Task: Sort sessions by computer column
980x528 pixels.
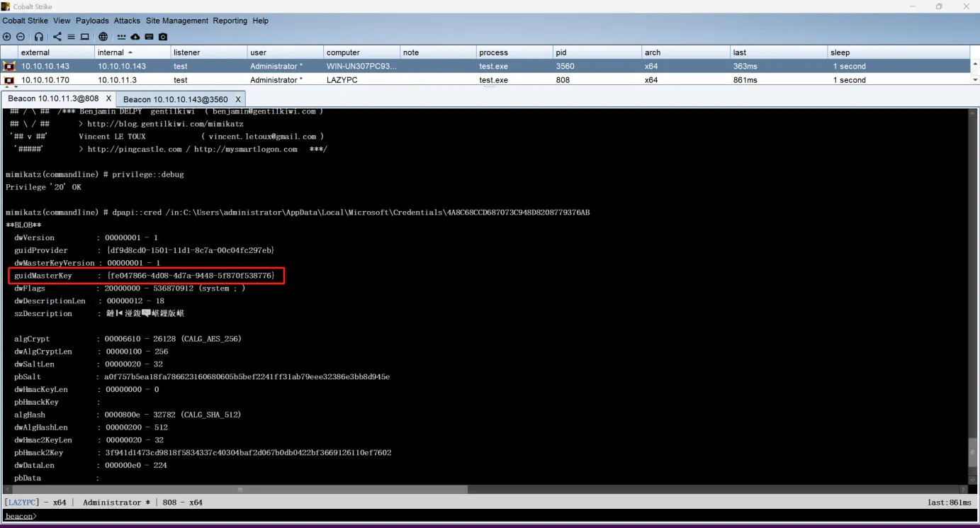Action: pyautogui.click(x=362, y=52)
